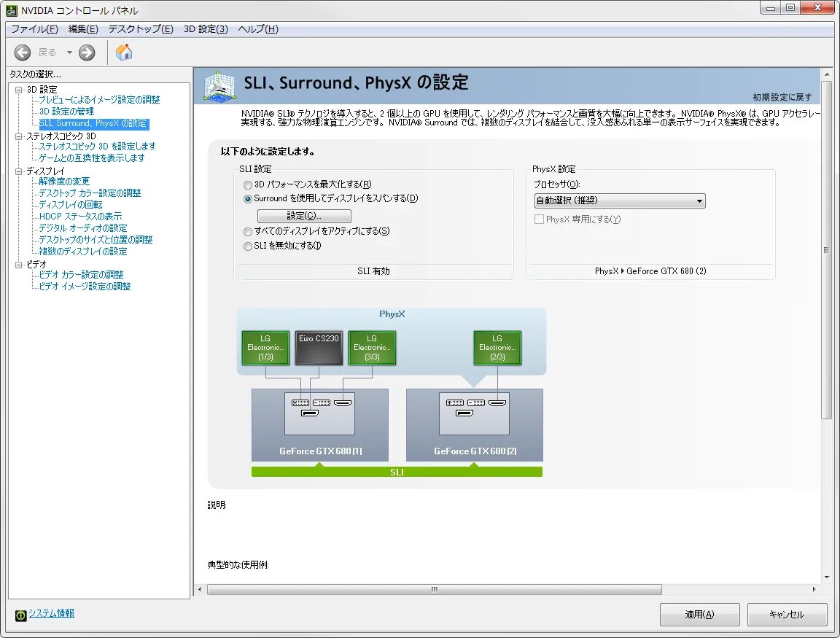This screenshot has width=840, height=638.
Task: Click the 戻る back label
Action: pyautogui.click(x=47, y=52)
